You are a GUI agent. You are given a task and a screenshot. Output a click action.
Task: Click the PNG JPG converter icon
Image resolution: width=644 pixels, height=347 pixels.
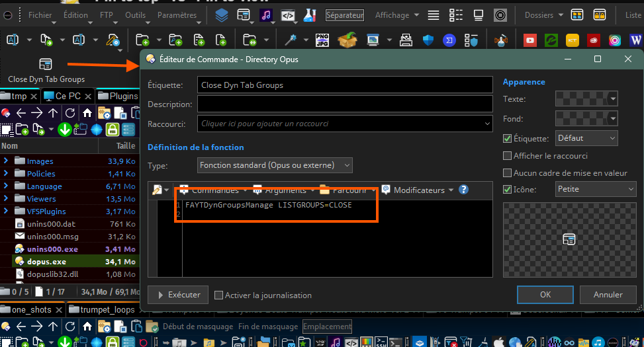[x=322, y=40]
